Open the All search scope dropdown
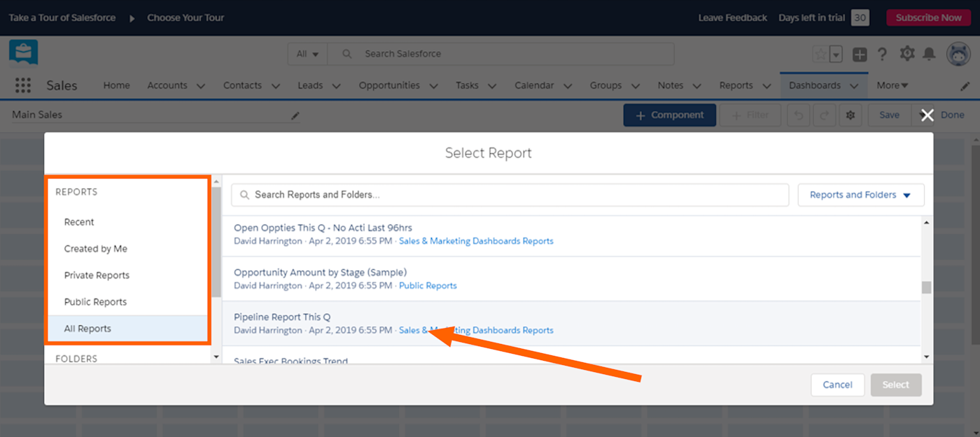The width and height of the screenshot is (980, 437). point(308,54)
